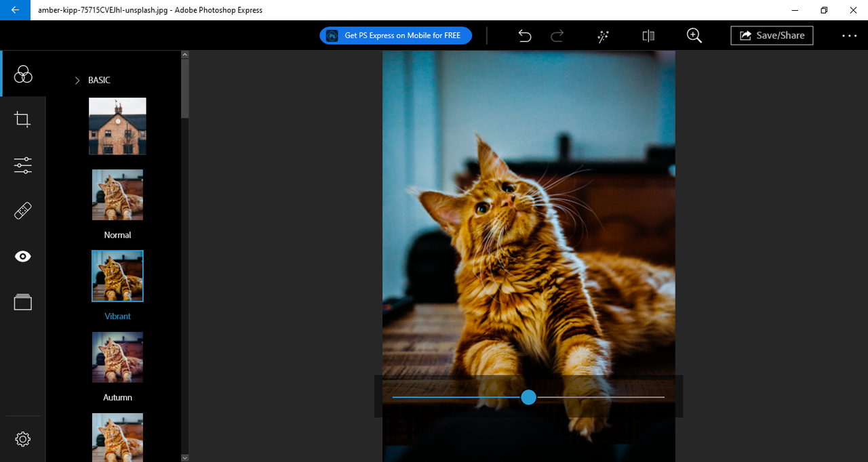The width and height of the screenshot is (868, 462).
Task: Undo the last edit
Action: (525, 36)
